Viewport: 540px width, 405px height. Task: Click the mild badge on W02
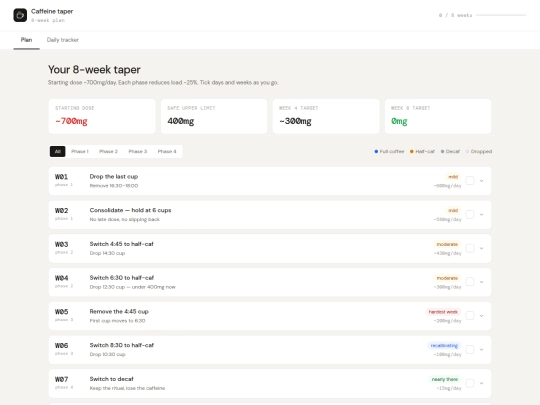click(x=453, y=211)
